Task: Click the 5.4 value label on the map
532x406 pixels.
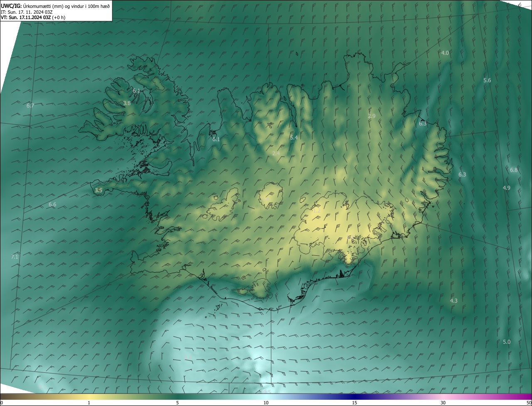Action: [x=294, y=137]
